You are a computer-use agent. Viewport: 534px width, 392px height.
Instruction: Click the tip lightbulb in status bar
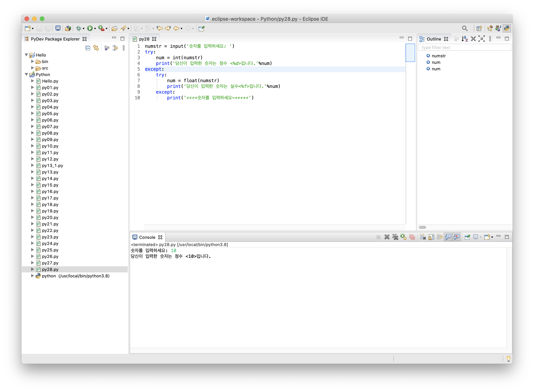click(508, 359)
